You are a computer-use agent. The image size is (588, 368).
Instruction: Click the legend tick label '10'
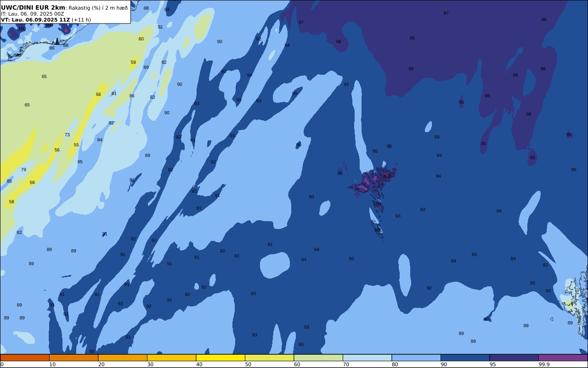pyautogui.click(x=52, y=364)
